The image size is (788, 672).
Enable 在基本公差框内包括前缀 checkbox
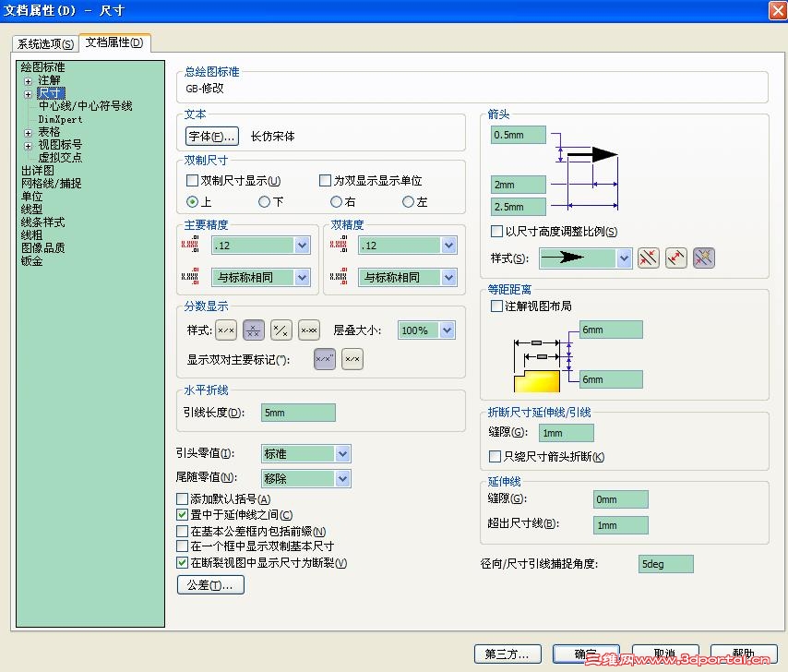coord(183,532)
